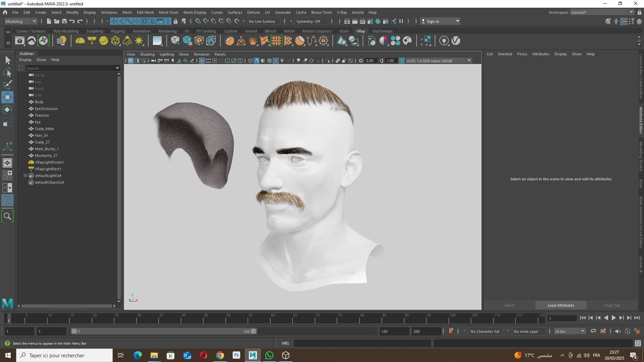Choose the Move tool in toolbox
This screenshot has height=362, width=644.
7,97
